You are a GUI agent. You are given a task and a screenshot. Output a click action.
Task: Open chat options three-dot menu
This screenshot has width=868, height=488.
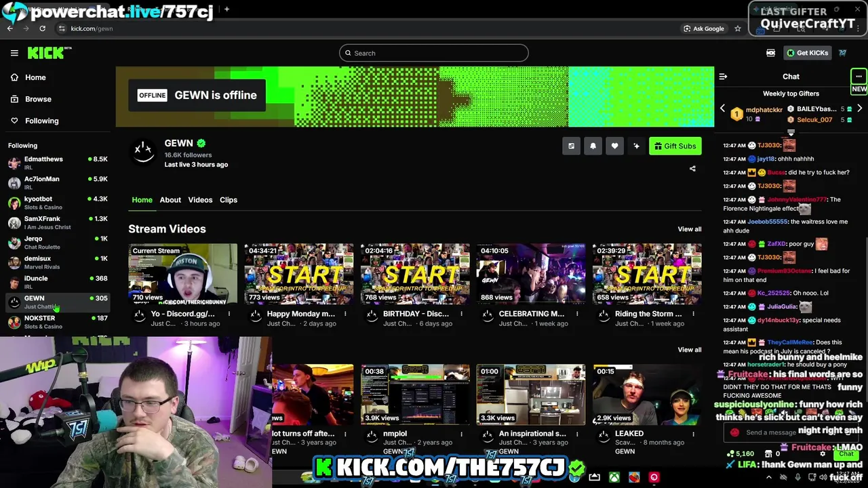tap(859, 77)
